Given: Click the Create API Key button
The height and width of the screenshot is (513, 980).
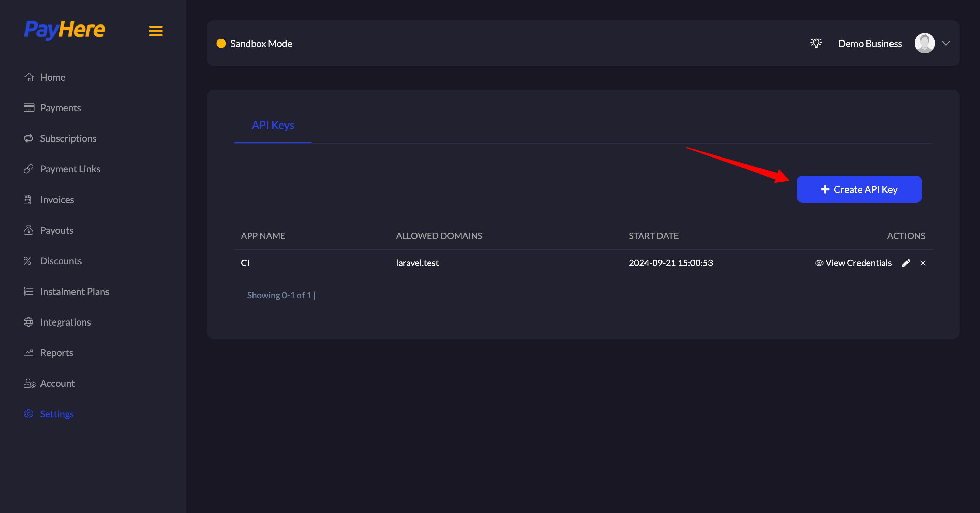Looking at the screenshot, I should pos(859,189).
